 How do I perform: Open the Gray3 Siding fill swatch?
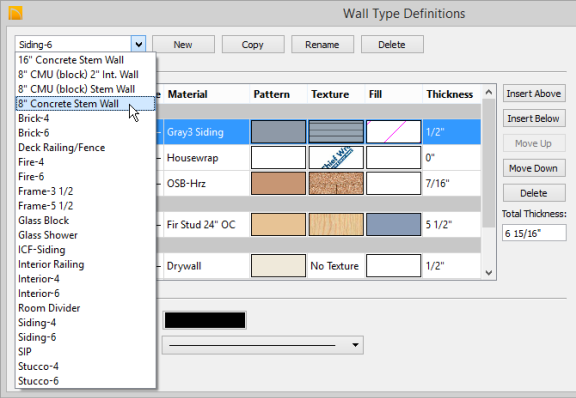tap(393, 132)
